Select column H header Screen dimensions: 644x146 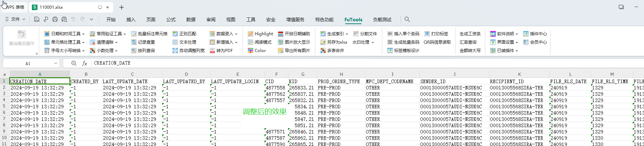[x=341, y=74]
